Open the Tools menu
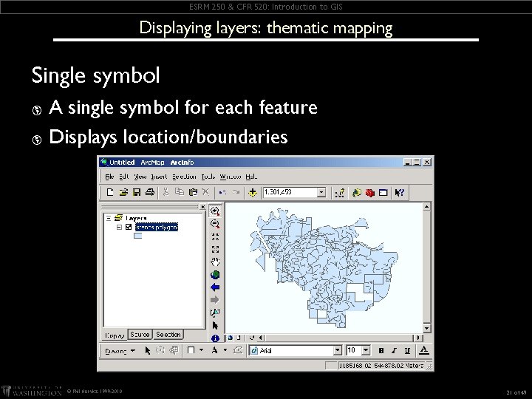 point(208,177)
